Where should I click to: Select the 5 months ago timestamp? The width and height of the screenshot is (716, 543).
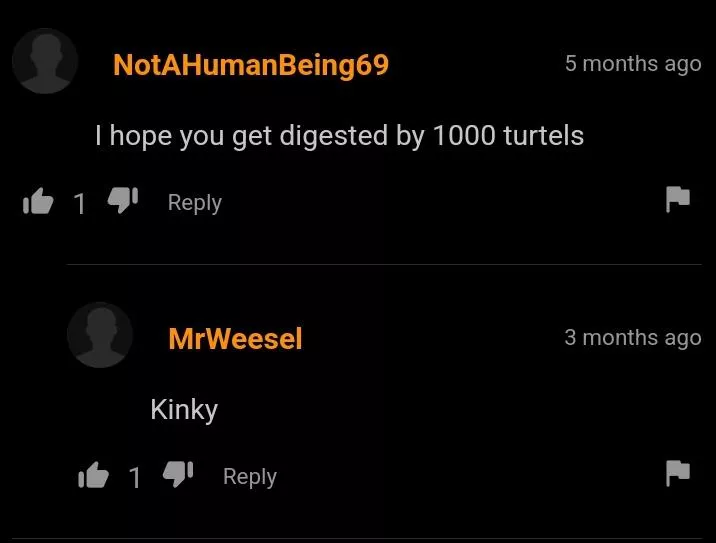[633, 63]
